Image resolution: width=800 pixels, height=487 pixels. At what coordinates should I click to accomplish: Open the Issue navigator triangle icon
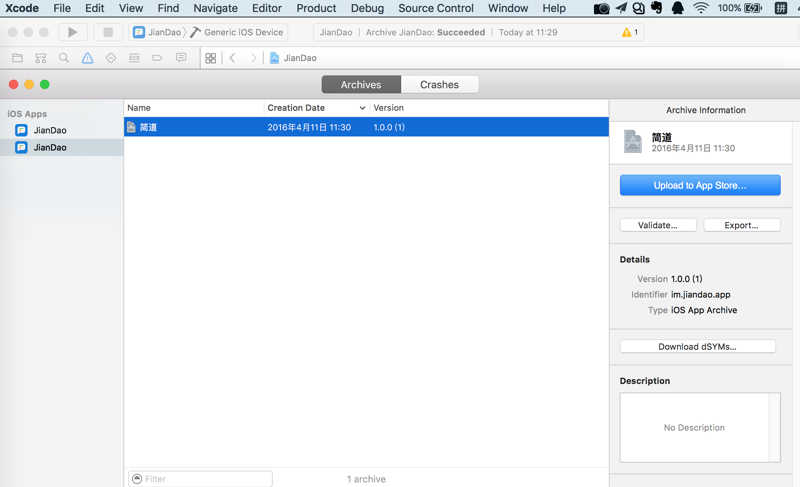tap(88, 58)
